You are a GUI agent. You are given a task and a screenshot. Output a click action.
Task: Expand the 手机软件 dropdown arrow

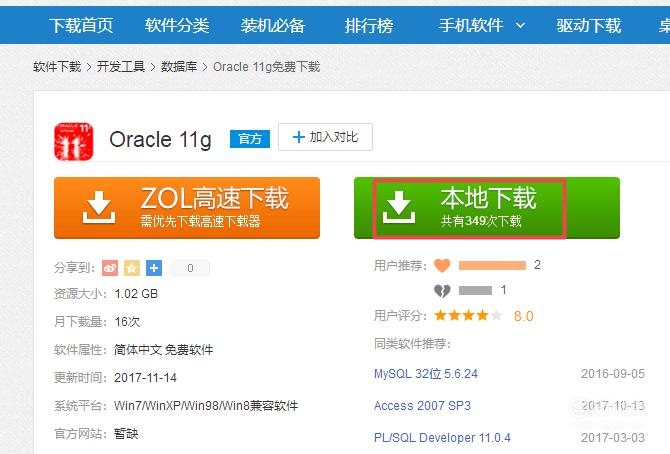[x=520, y=26]
